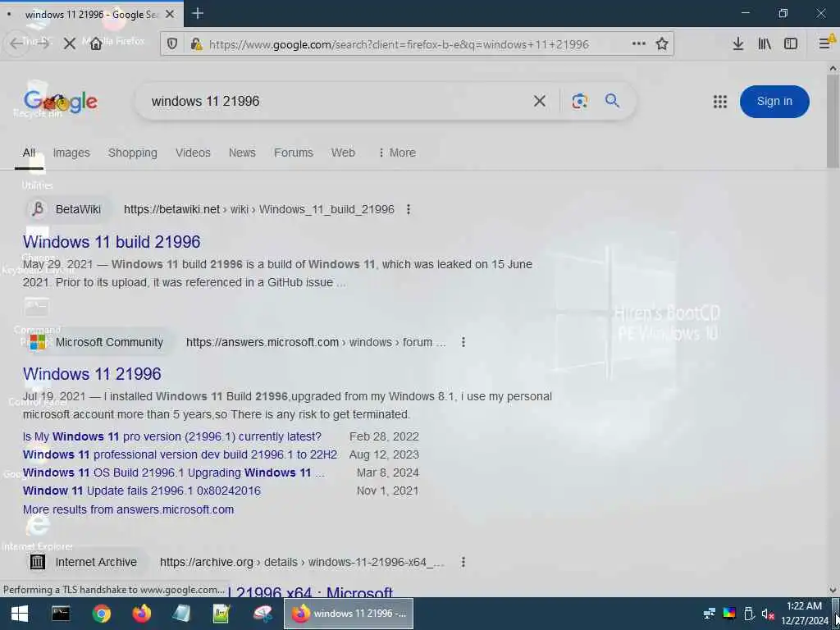Viewport: 840px width, 630px height.
Task: Open Firefox downloads arrow icon
Action: (738, 44)
